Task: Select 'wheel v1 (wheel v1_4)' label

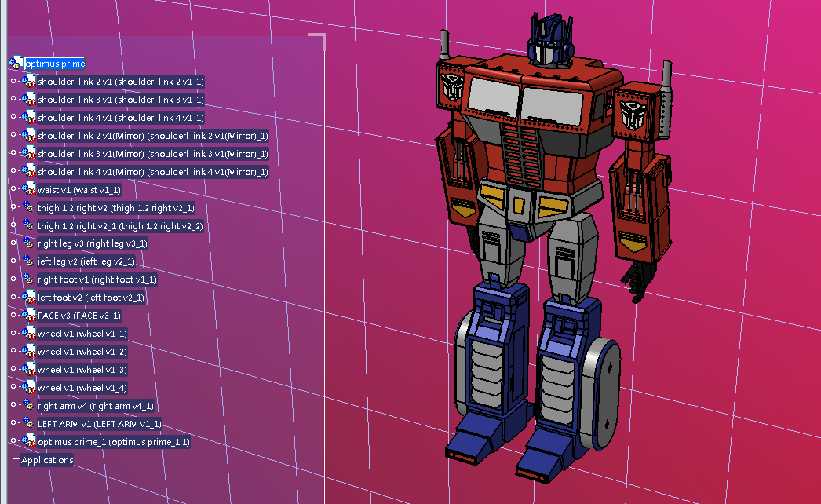Action: [82, 388]
